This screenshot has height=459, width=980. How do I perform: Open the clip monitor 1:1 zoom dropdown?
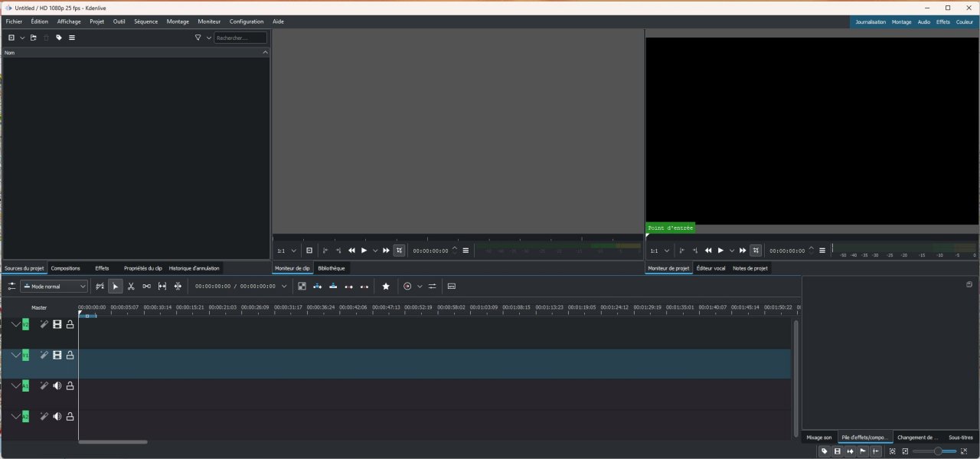(x=286, y=251)
